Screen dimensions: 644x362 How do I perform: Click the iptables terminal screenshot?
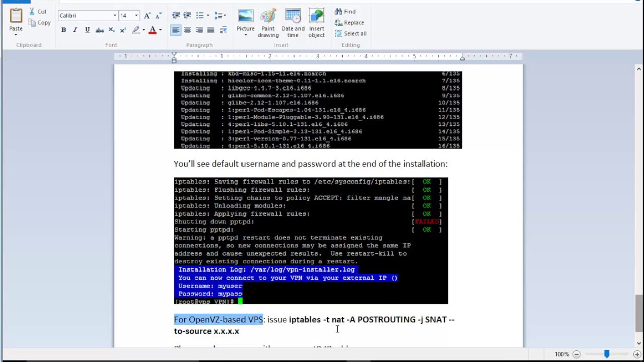[310, 241]
